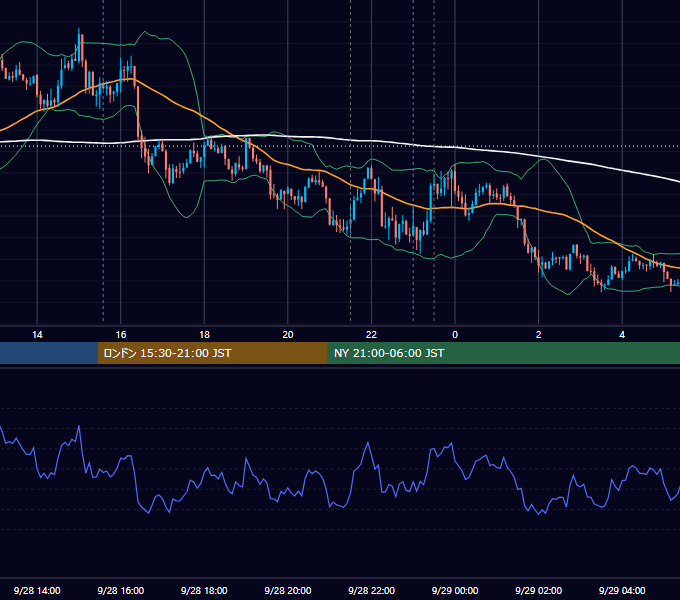Click hour label 16 on price chart axis
This screenshot has width=680, height=600.
pyautogui.click(x=121, y=335)
